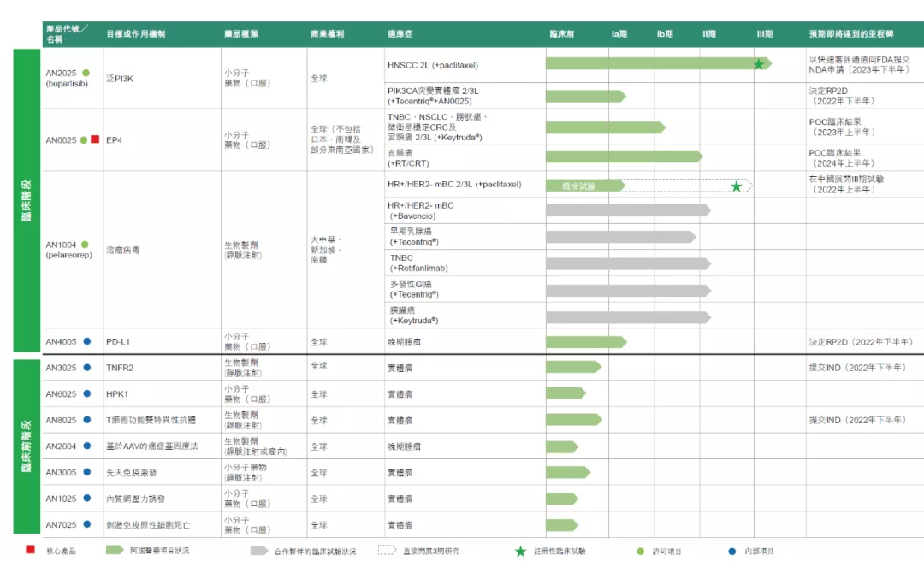Click the green dot beside AN1004

[x=85, y=245]
